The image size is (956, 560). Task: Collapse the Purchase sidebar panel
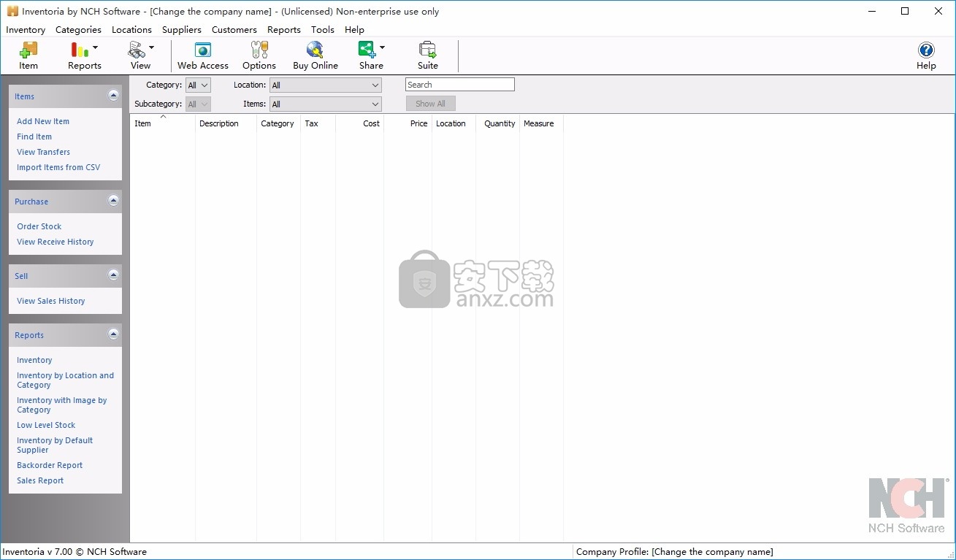pyautogui.click(x=113, y=201)
